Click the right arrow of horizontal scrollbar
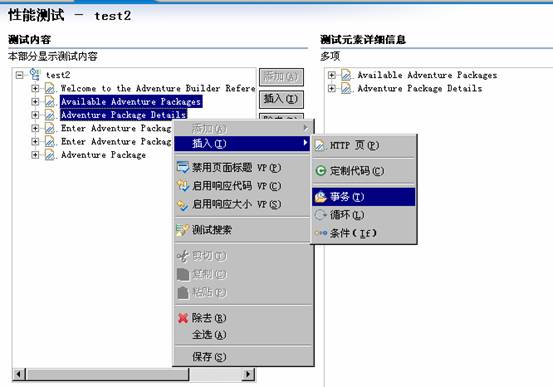 pyautogui.click(x=248, y=374)
